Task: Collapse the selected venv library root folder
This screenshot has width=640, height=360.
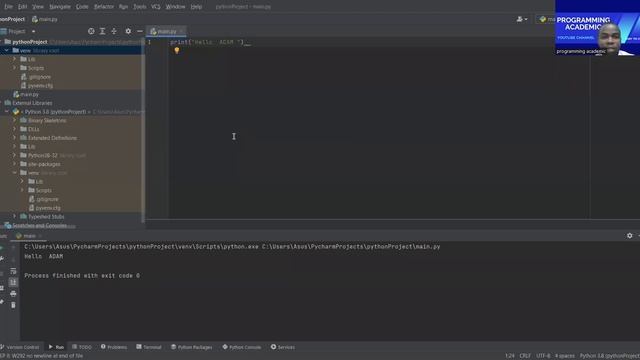Action: [x=7, y=51]
